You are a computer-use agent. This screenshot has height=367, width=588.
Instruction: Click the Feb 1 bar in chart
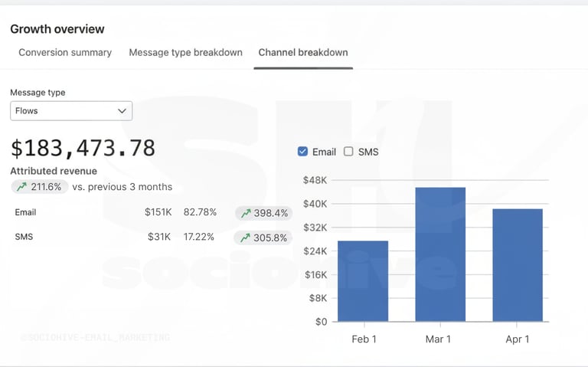pos(363,281)
